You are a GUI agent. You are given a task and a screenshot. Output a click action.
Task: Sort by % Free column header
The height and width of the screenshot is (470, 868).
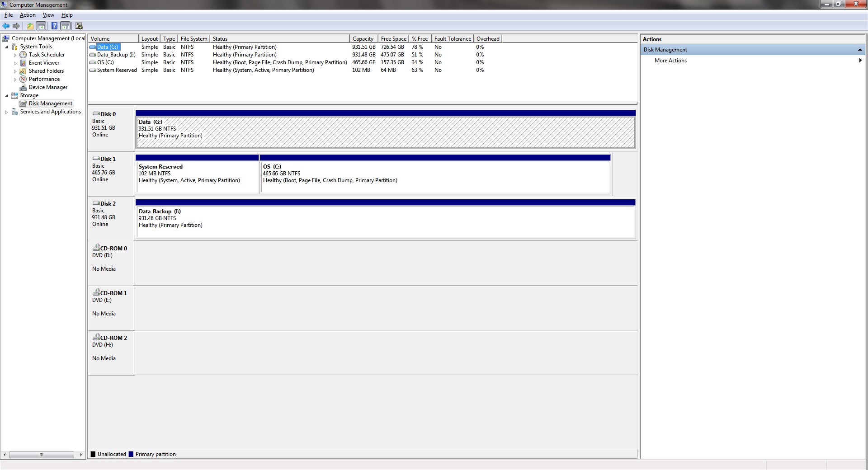pyautogui.click(x=420, y=39)
